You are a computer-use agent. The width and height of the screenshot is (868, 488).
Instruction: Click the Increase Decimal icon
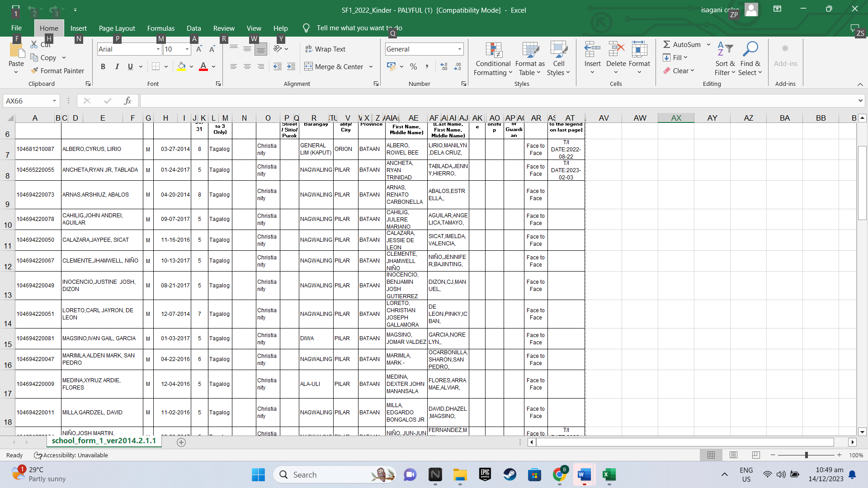[444, 67]
